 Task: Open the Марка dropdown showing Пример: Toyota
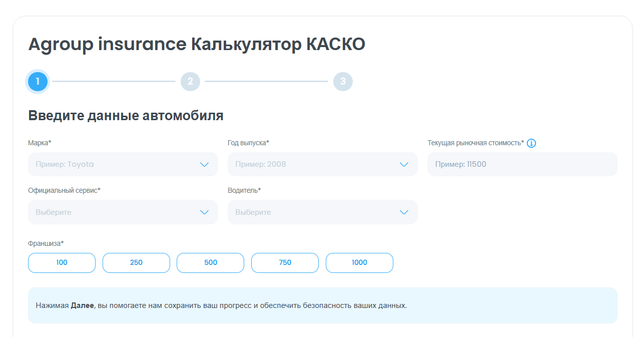point(115,164)
